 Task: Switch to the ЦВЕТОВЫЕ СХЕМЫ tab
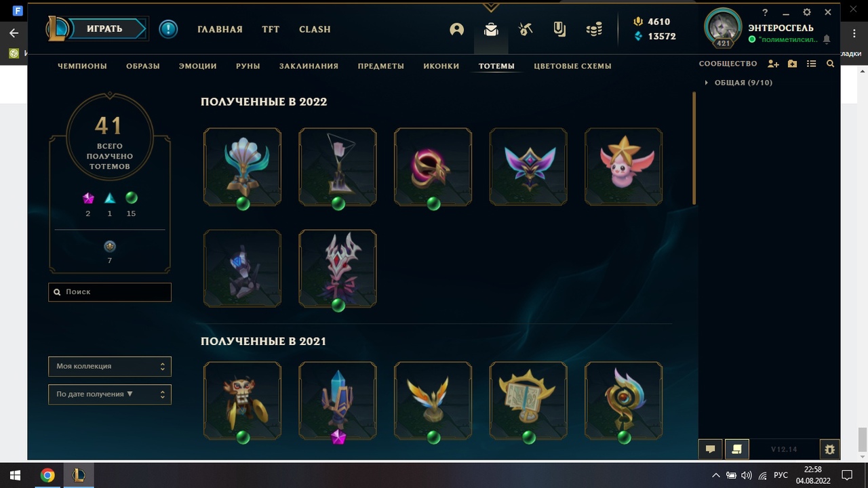pyautogui.click(x=572, y=66)
